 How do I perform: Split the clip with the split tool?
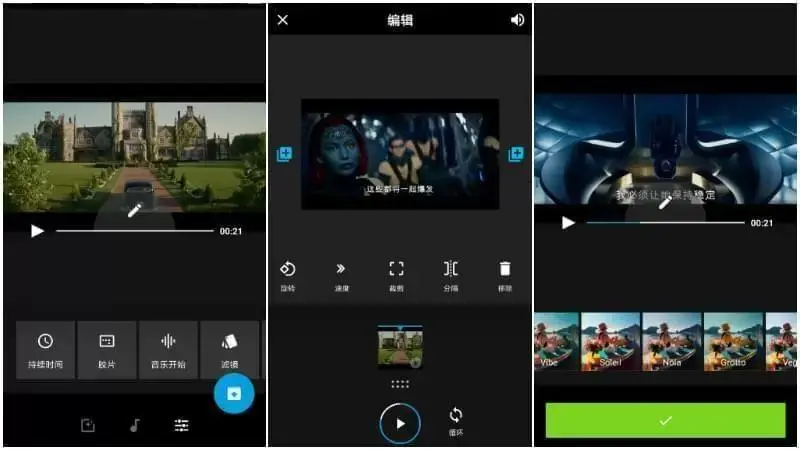point(451,276)
